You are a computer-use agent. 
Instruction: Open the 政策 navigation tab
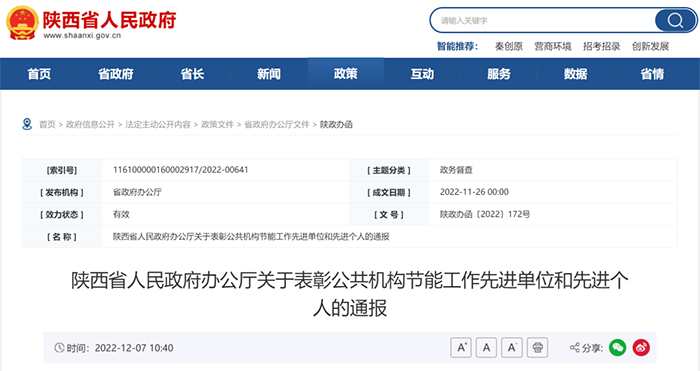pos(346,74)
